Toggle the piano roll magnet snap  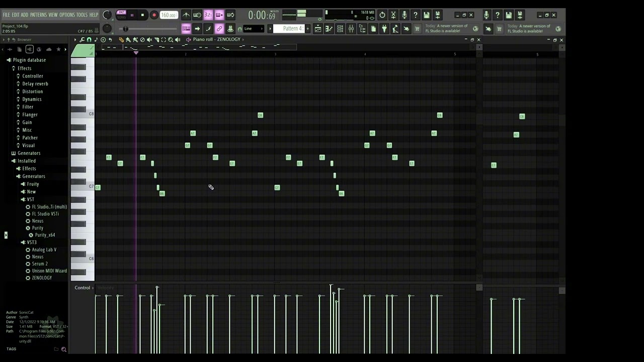(89, 40)
